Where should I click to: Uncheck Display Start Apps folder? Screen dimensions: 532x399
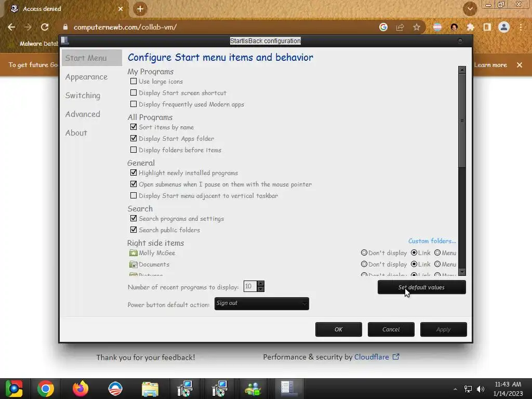coord(134,138)
